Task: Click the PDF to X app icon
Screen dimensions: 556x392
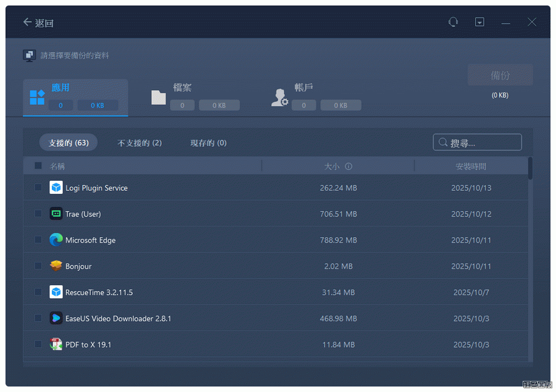Action: click(56, 344)
